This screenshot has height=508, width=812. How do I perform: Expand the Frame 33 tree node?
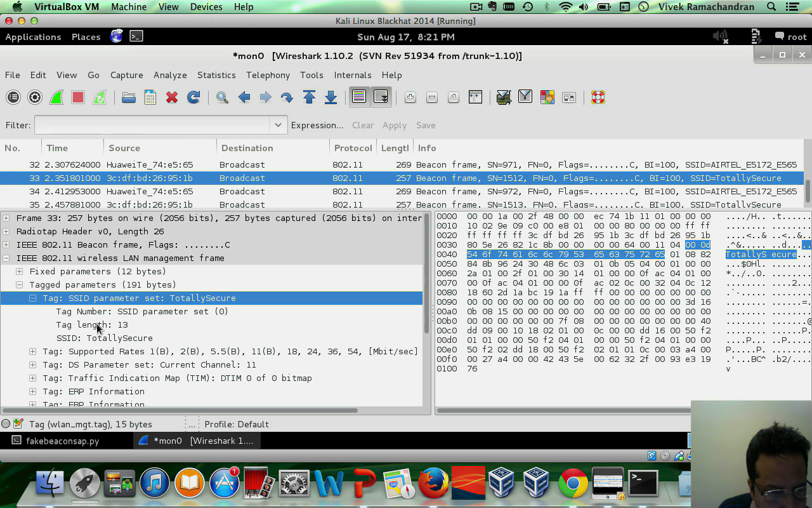coord(6,218)
